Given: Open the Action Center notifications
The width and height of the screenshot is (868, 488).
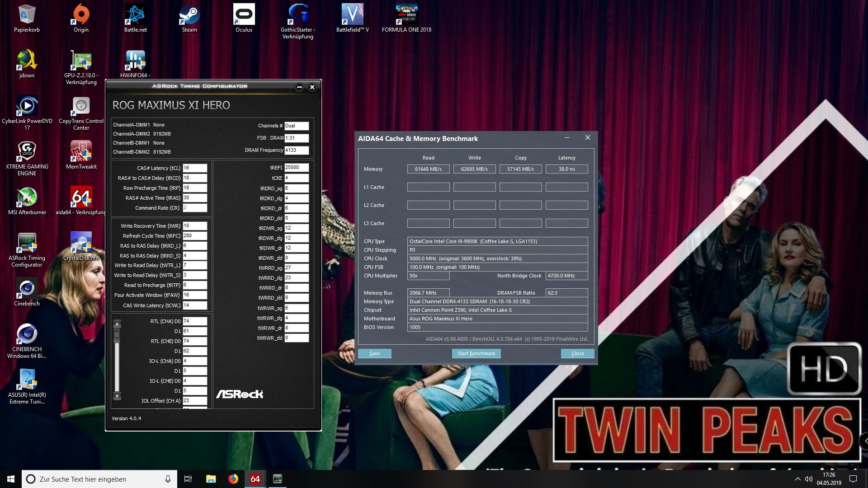Looking at the screenshot, I should click(x=853, y=479).
